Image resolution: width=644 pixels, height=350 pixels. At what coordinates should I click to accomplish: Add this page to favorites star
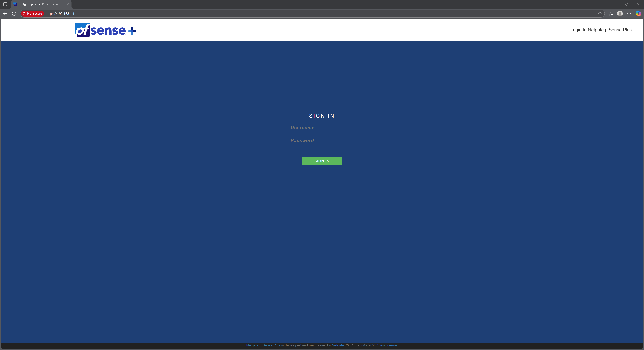click(x=600, y=13)
